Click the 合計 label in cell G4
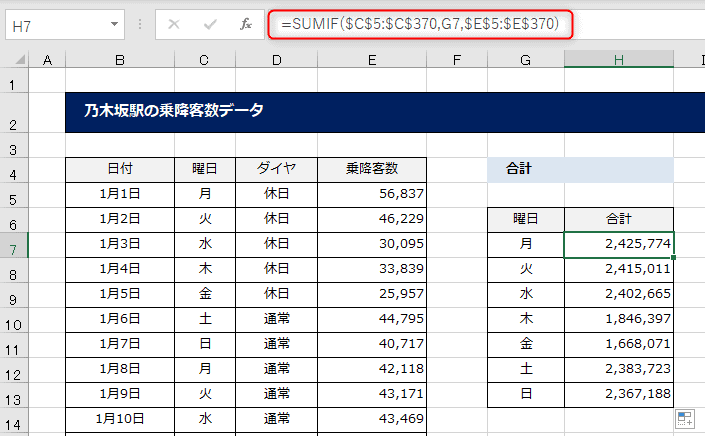Screen dimensions: 705x436 [519, 169]
